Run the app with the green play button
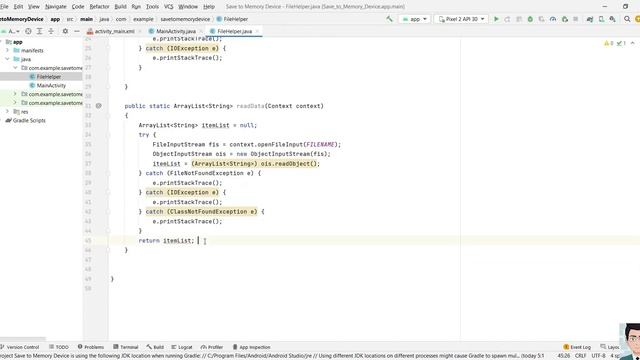Image resolution: width=640 pixels, height=360 pixels. (x=496, y=19)
